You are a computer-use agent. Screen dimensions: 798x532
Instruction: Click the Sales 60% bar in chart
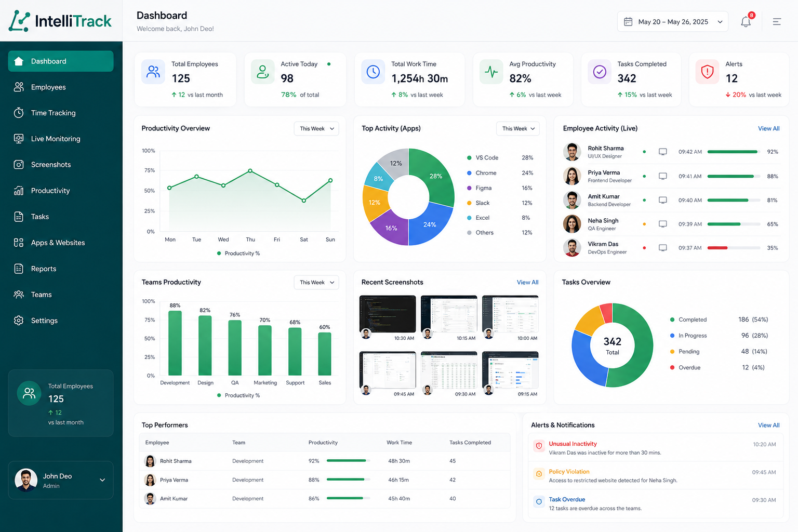tap(325, 353)
